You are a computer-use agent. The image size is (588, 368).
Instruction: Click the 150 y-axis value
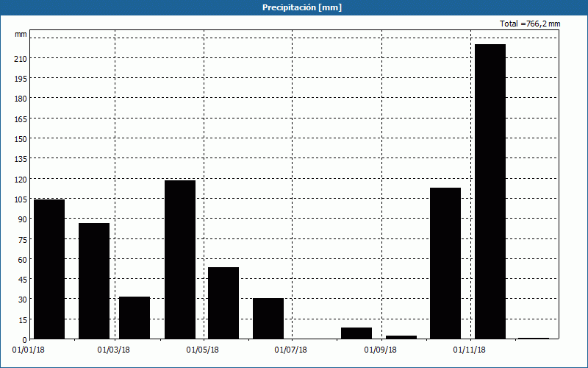pyautogui.click(x=21, y=139)
